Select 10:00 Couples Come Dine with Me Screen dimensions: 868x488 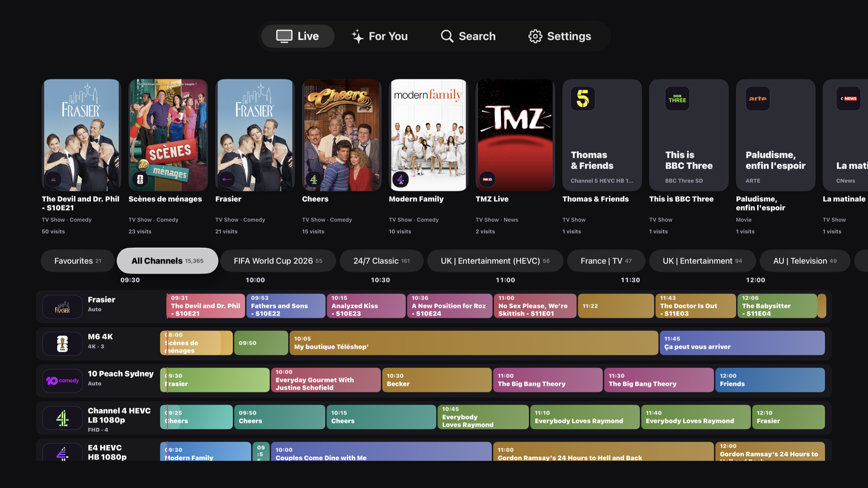pyautogui.click(x=381, y=452)
